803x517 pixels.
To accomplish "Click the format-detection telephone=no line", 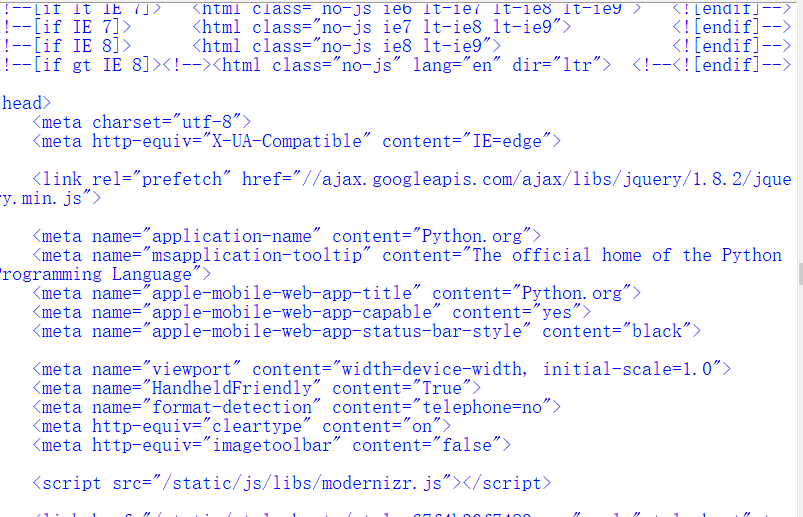I will point(297,407).
